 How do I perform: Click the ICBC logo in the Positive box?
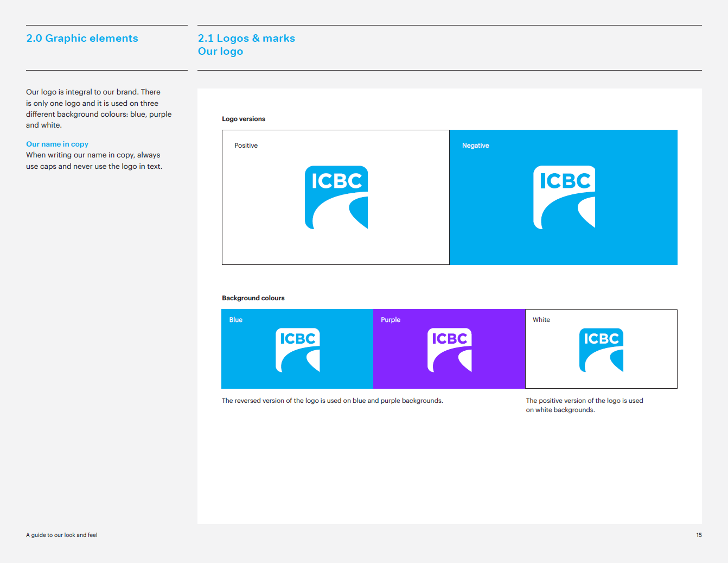pos(336,198)
